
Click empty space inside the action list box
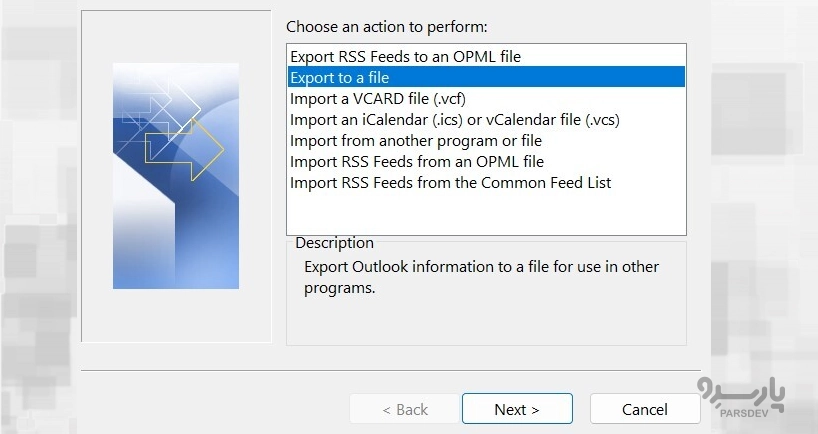[486, 215]
